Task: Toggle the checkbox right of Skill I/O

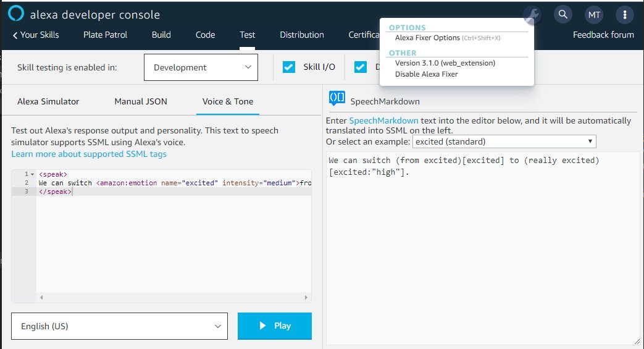Action: (360, 67)
